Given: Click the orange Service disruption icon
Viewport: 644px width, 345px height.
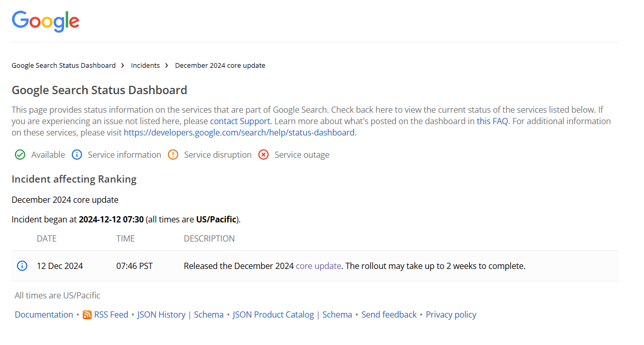Looking at the screenshot, I should point(173,155).
